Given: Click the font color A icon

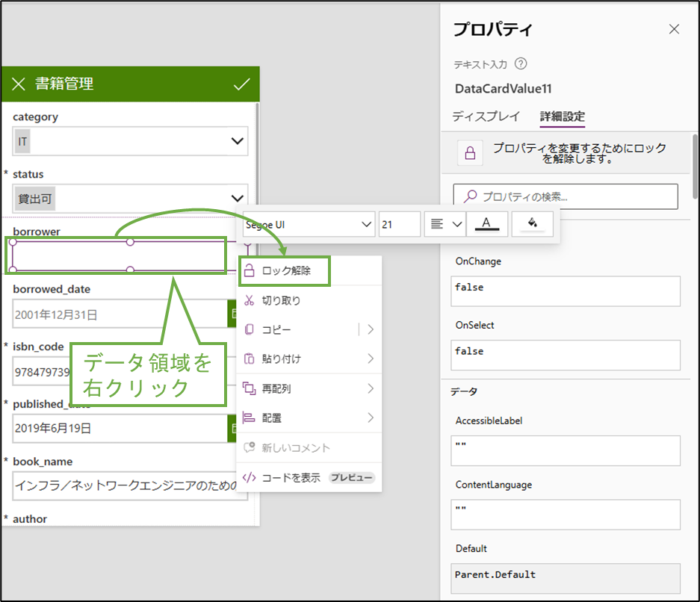Looking at the screenshot, I should (486, 223).
